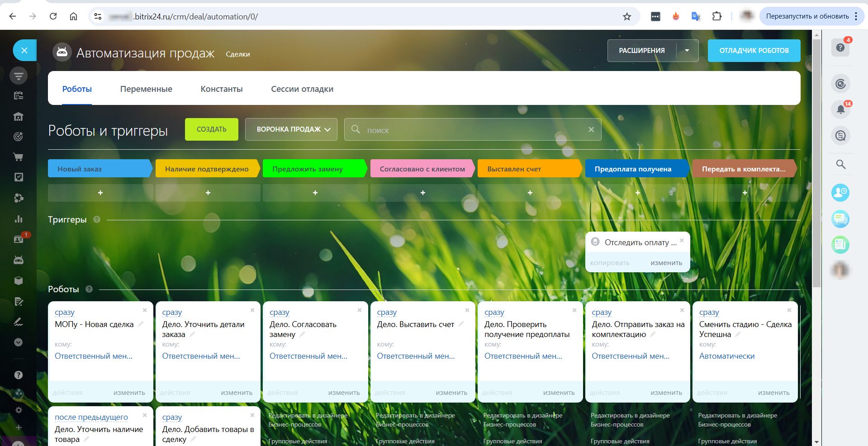Show help for Триггеры section
The width and height of the screenshot is (868, 446).
[97, 219]
